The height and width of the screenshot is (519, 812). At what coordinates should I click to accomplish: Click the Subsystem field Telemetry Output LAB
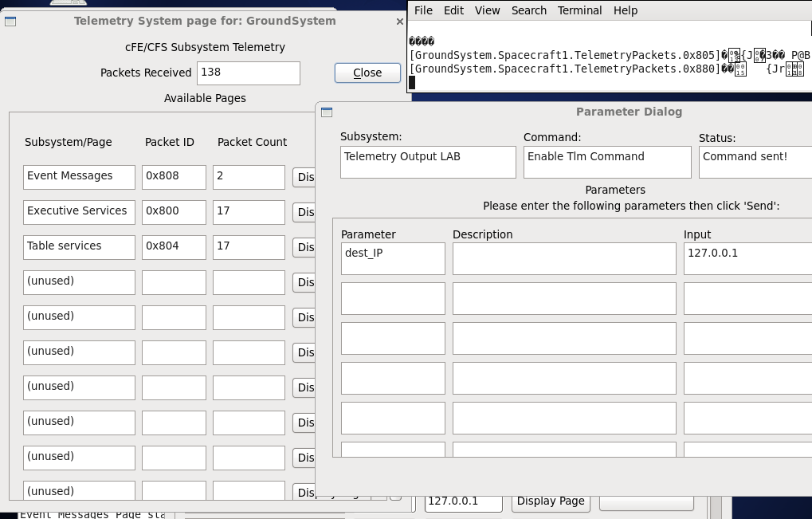pyautogui.click(x=428, y=162)
